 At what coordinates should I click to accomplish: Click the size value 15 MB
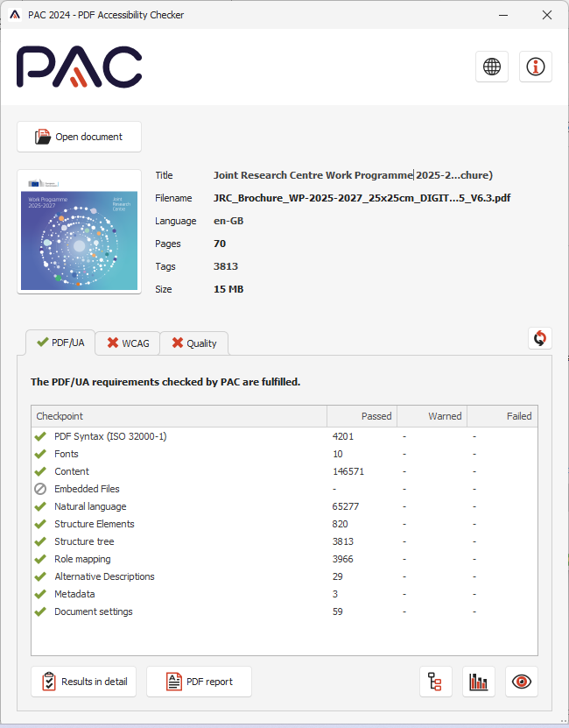[228, 289]
